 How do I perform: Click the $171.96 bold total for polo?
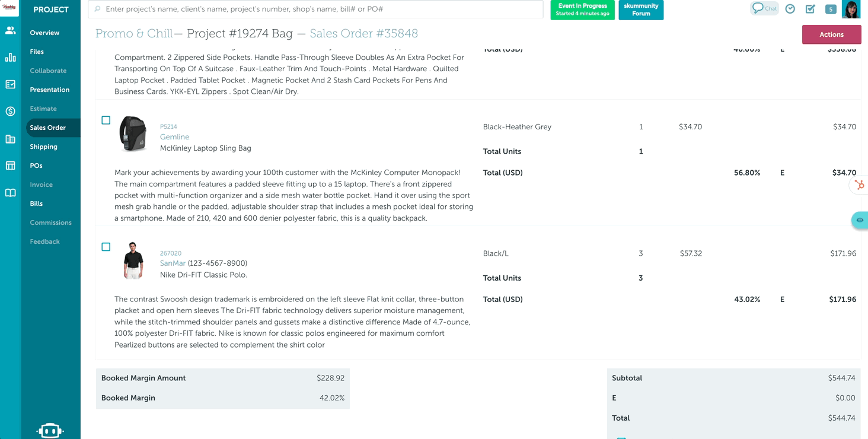843,300
